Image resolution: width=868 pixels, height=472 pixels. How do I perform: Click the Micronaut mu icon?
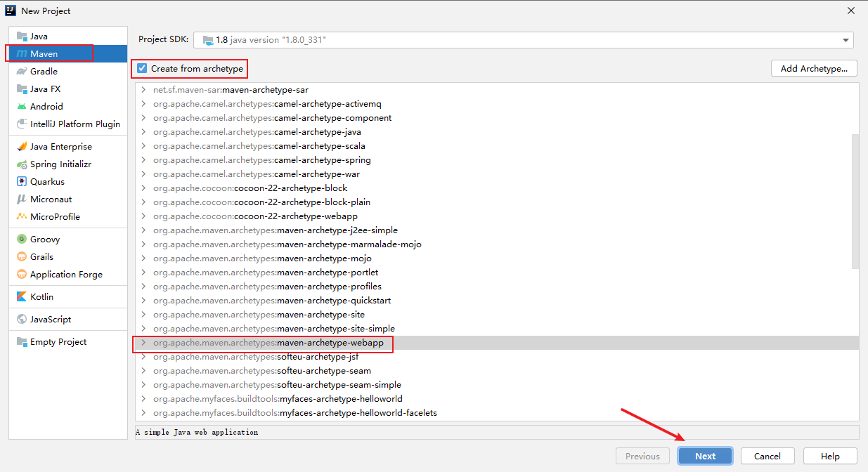22,199
